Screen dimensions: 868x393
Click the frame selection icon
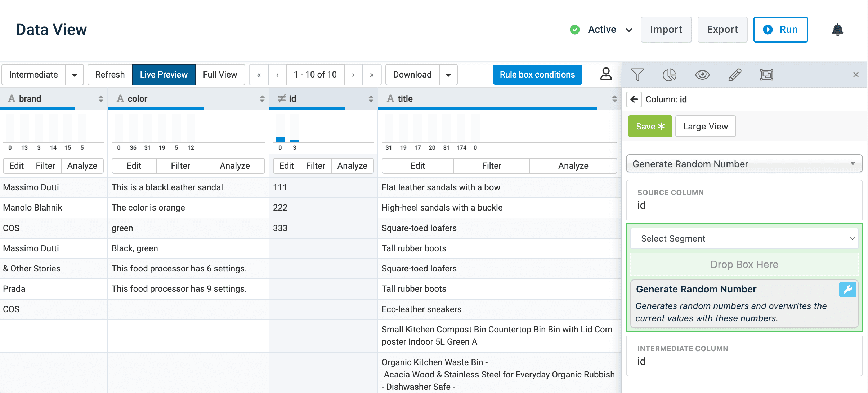coord(766,75)
